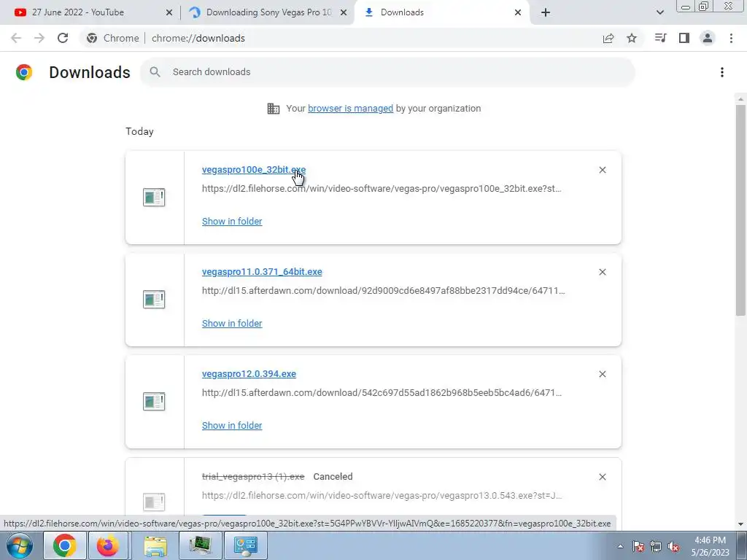Open the taskbar clock 4:46 PM
747x560 pixels.
pyautogui.click(x=710, y=546)
